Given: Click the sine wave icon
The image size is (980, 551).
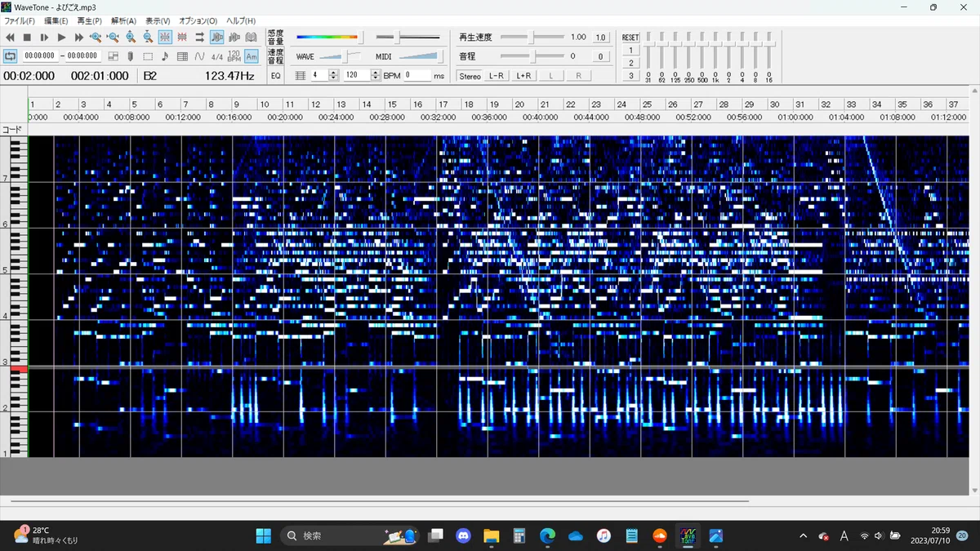Looking at the screenshot, I should 199,56.
